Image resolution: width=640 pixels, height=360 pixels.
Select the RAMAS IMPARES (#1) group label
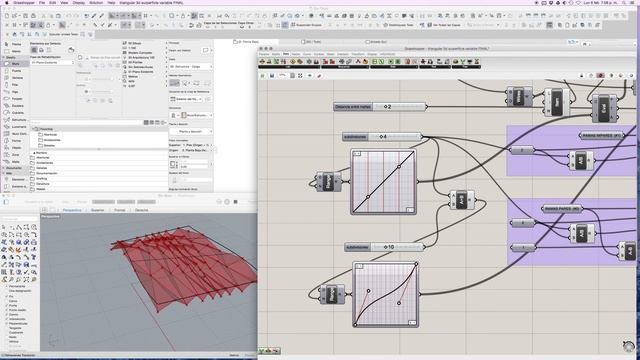click(x=601, y=136)
